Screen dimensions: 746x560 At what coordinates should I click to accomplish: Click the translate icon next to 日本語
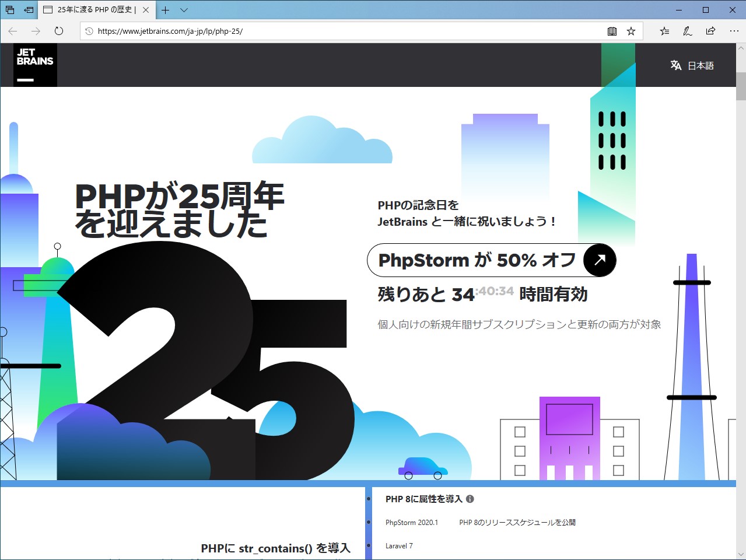675,65
